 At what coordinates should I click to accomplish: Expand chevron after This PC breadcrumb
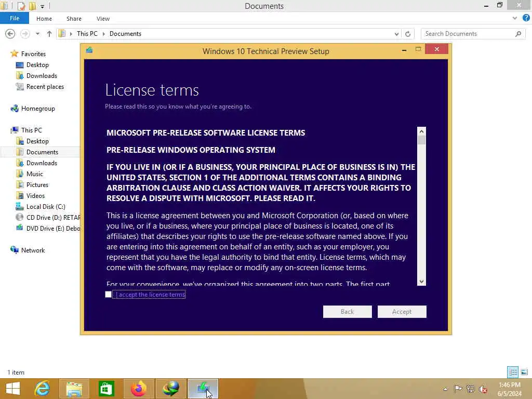[103, 34]
